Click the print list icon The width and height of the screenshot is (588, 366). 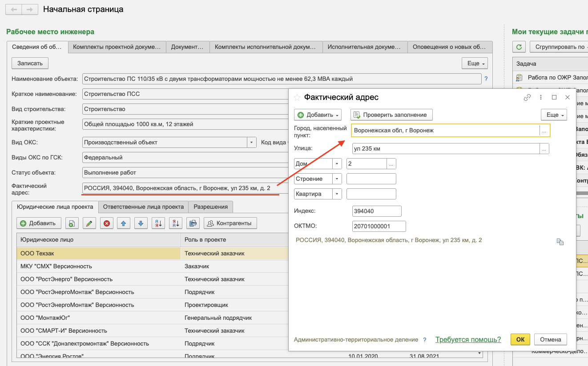[x=193, y=223]
